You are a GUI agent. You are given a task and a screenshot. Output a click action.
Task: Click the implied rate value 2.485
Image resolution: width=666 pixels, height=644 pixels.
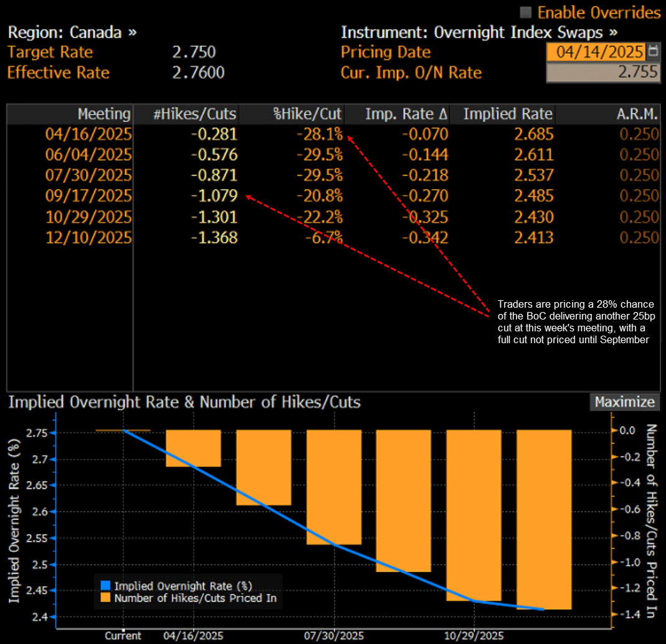(534, 196)
